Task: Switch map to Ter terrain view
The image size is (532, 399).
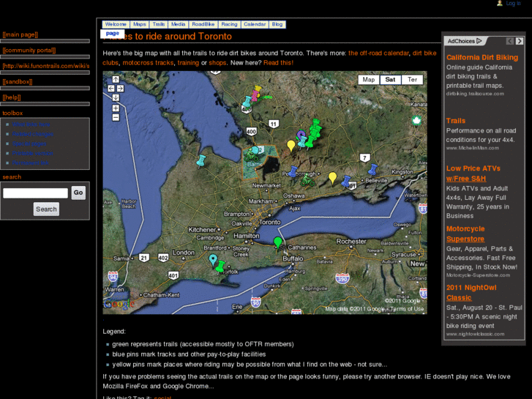Action: (x=412, y=80)
